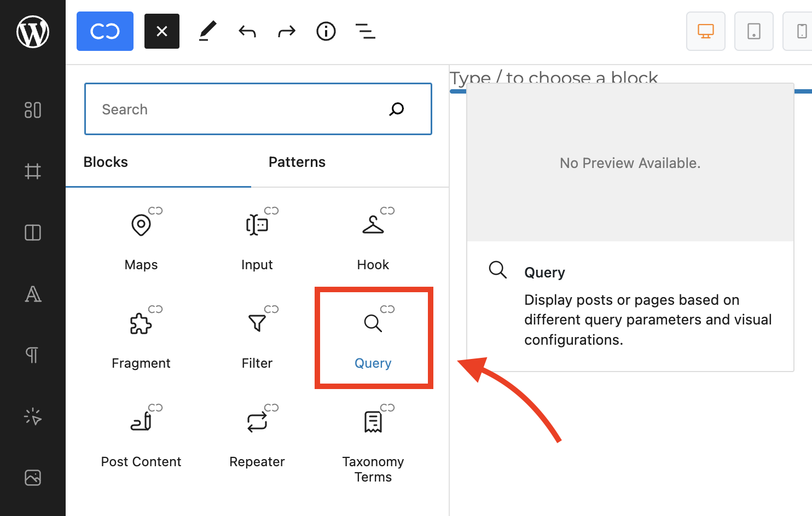812x516 pixels.
Task: Switch to the Patterns tab
Action: (297, 163)
